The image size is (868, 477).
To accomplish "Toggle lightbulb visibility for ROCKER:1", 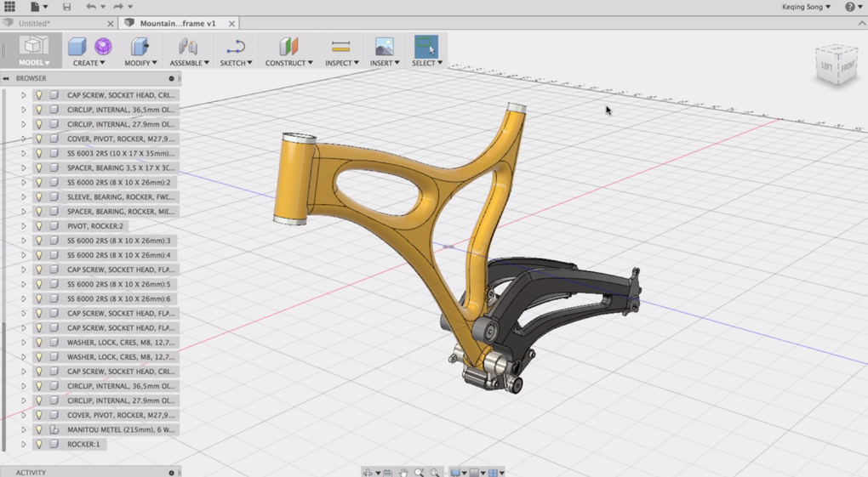I will coord(39,444).
